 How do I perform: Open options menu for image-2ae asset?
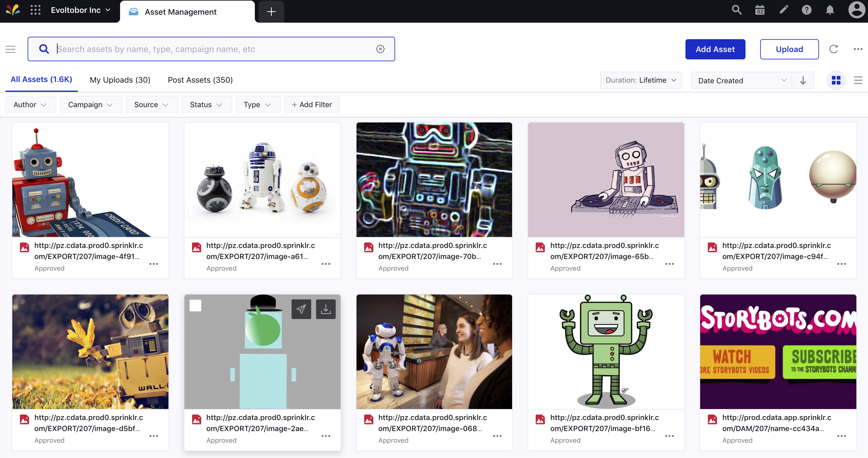click(x=326, y=436)
